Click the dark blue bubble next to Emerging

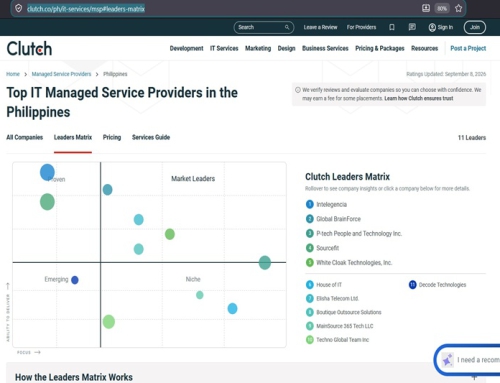[75, 280]
